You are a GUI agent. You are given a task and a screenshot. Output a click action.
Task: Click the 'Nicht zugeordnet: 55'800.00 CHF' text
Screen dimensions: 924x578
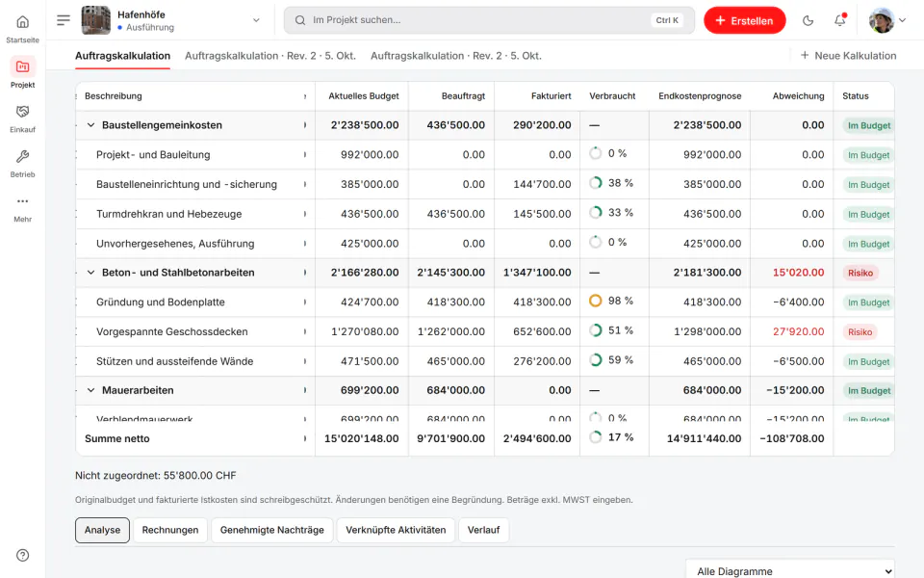[156, 475]
